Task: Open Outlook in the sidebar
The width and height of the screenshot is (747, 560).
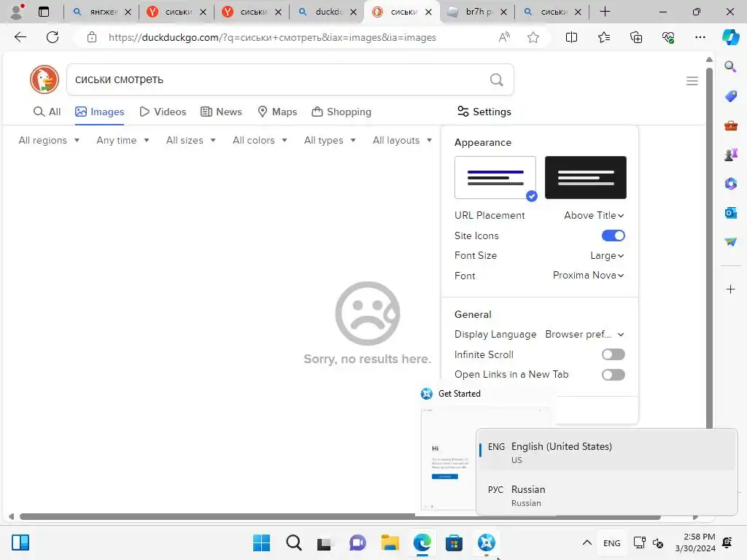Action: (x=730, y=213)
